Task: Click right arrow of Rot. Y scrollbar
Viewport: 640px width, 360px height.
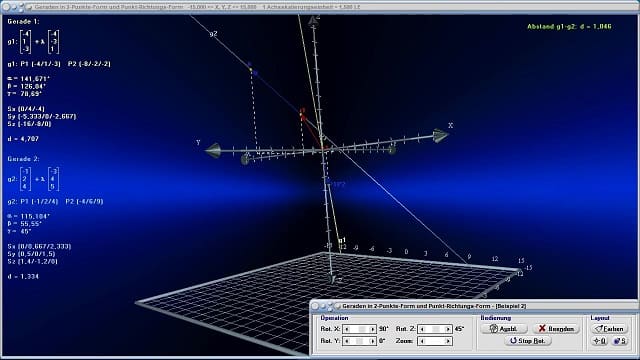Action: tap(372, 341)
